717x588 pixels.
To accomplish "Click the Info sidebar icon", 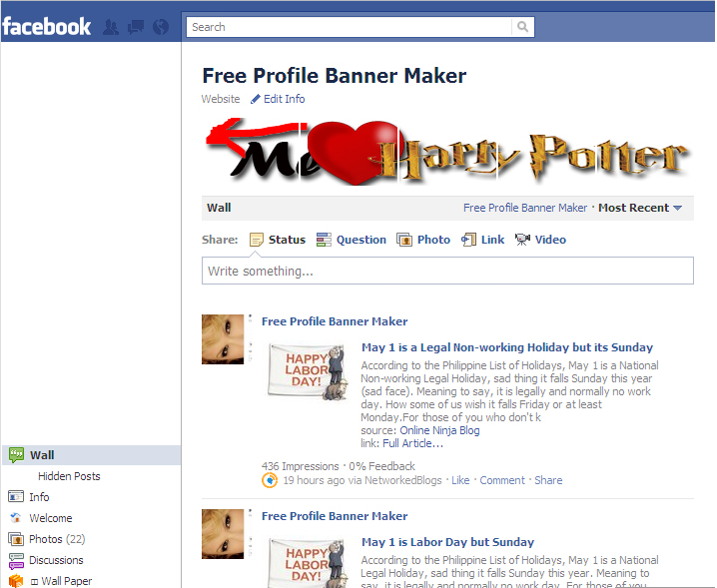I will pyautogui.click(x=16, y=496).
